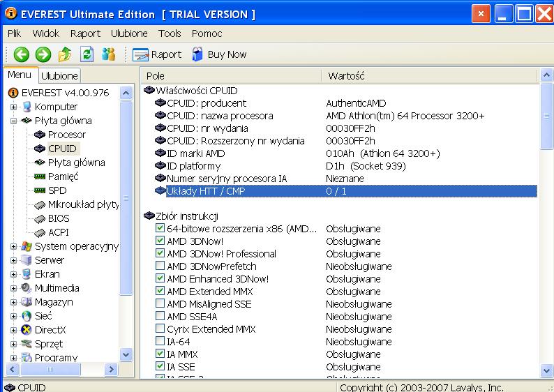Click the Komputer icon in the tree

27,107
